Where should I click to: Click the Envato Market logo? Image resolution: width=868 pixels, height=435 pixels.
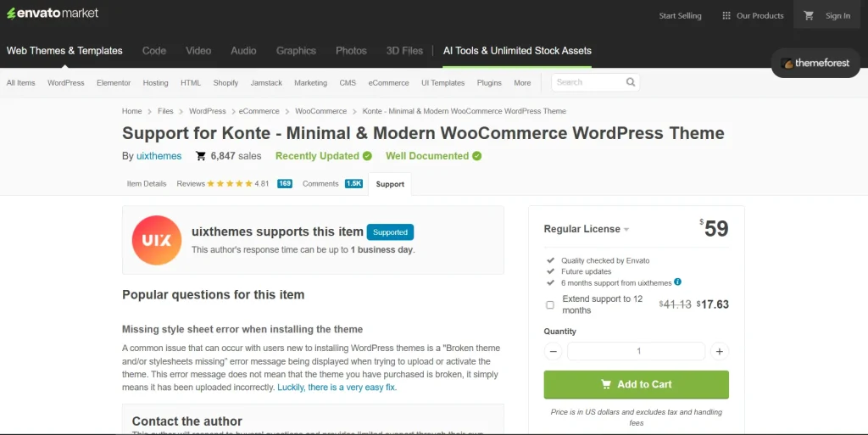53,14
